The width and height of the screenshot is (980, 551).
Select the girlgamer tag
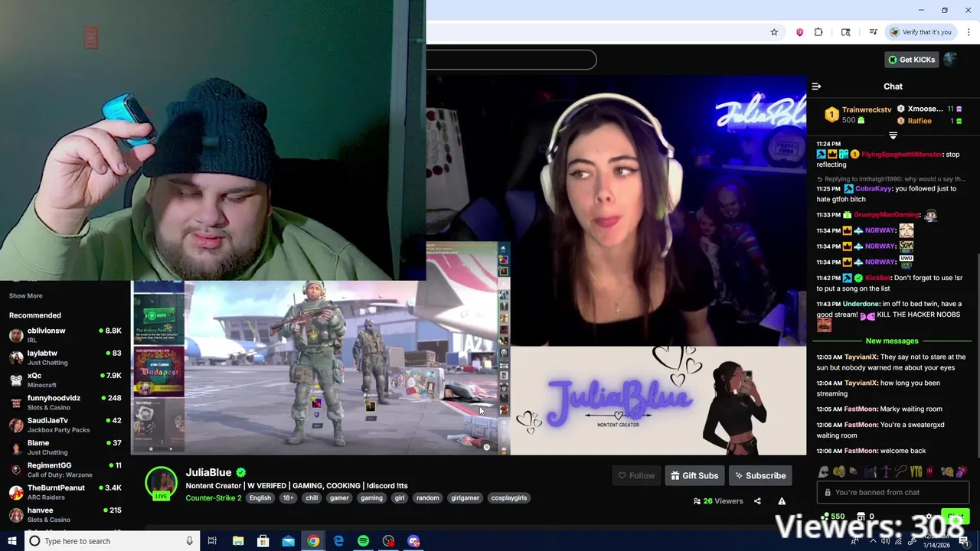[x=465, y=498]
